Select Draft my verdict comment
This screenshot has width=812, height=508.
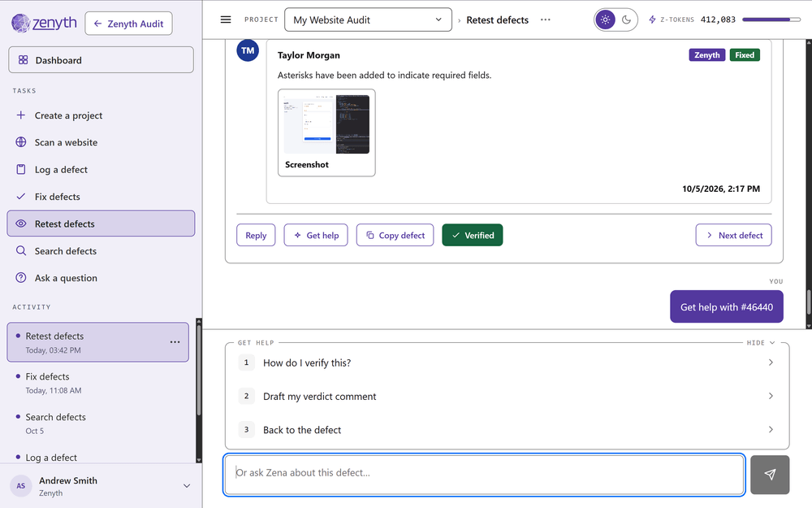pos(507,396)
